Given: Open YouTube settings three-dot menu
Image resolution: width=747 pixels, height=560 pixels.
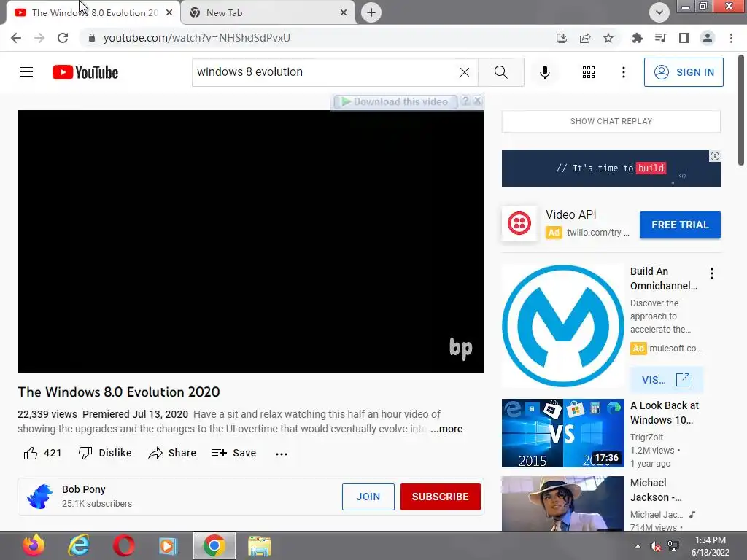Looking at the screenshot, I should [x=623, y=72].
